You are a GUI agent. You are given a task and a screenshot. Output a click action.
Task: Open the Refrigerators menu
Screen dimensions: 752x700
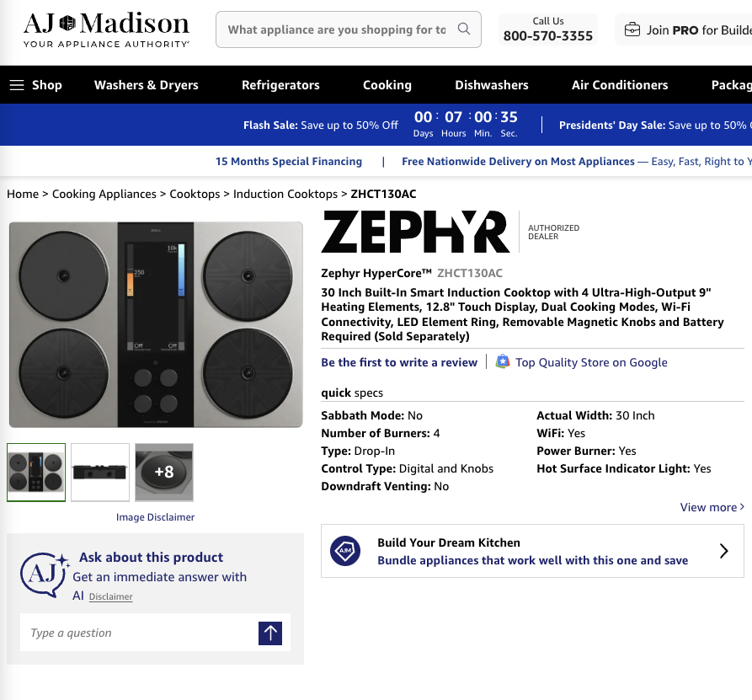point(280,85)
